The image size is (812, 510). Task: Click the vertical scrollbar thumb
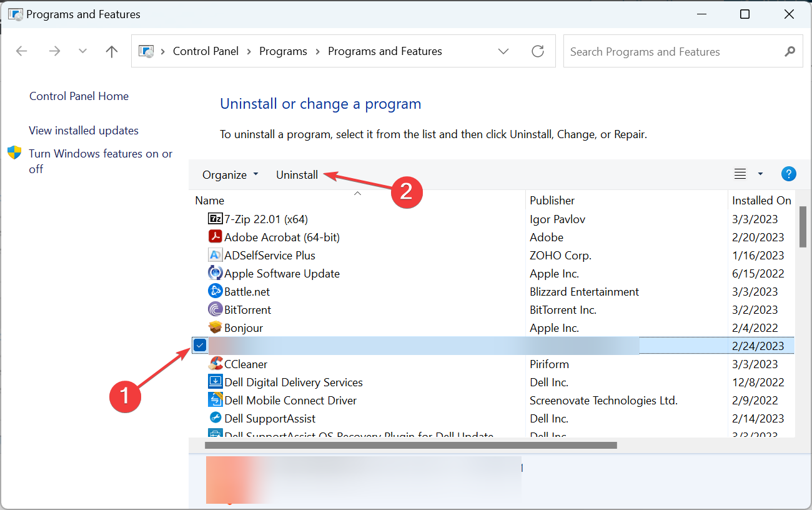click(803, 227)
